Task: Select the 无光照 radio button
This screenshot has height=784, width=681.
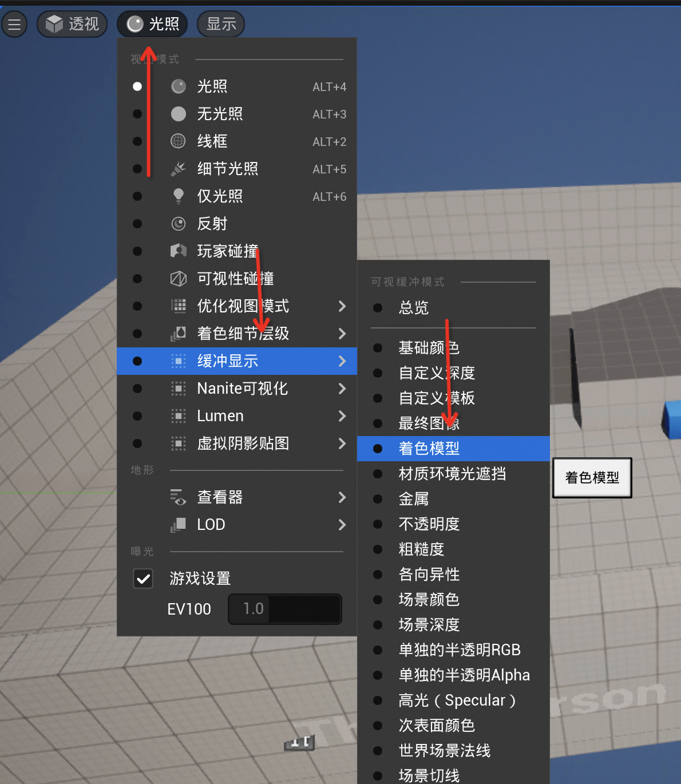Action: tap(137, 114)
